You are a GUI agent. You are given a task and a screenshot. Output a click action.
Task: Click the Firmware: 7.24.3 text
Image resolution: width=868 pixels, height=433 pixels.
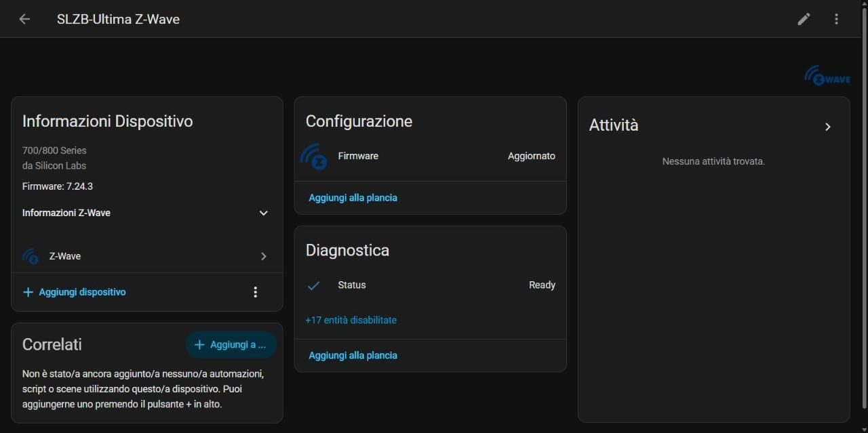click(x=58, y=186)
